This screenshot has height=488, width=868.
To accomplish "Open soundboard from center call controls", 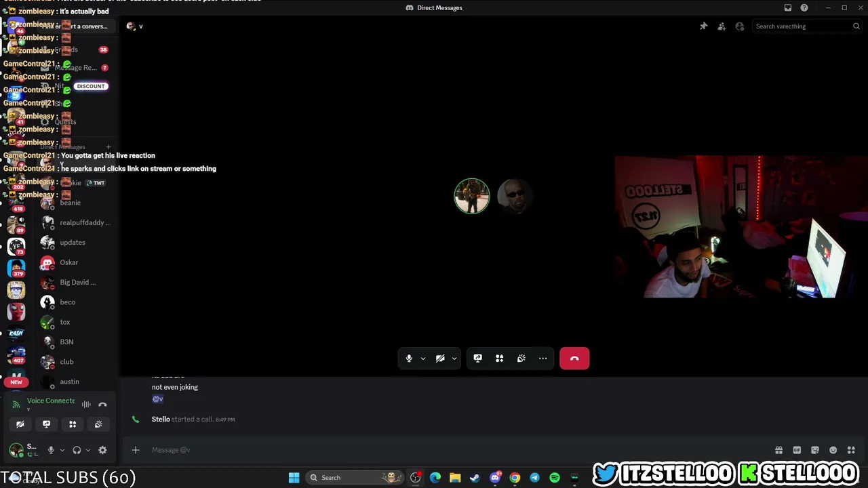I will [521, 359].
